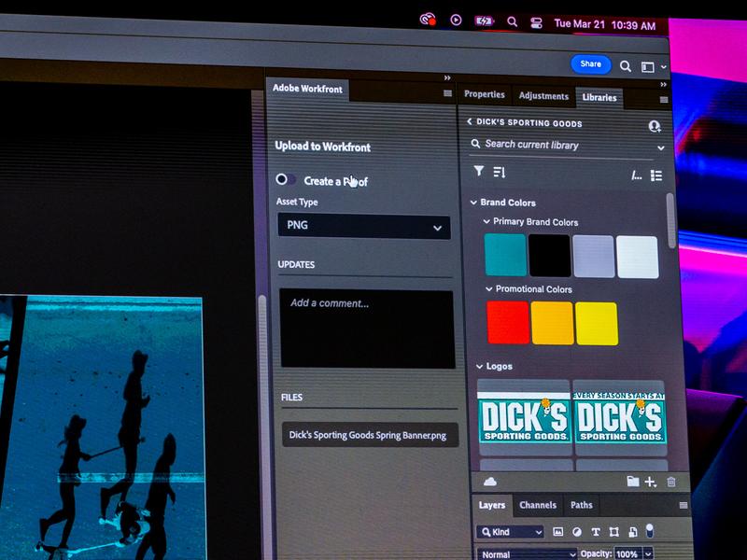The image size is (747, 560).
Task: Select the Libraries tab
Action: point(599,97)
